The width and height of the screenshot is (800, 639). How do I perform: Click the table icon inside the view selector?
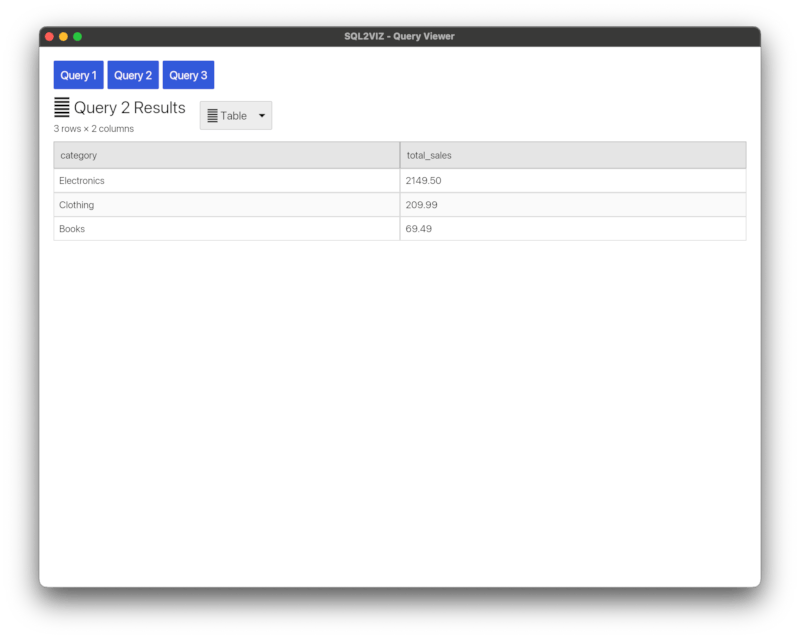(x=212, y=116)
